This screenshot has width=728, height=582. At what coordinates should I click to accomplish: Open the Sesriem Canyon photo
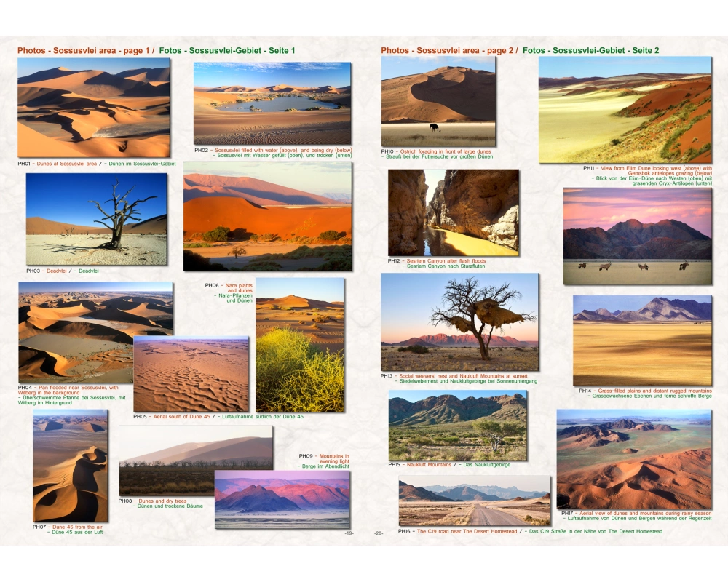point(453,212)
